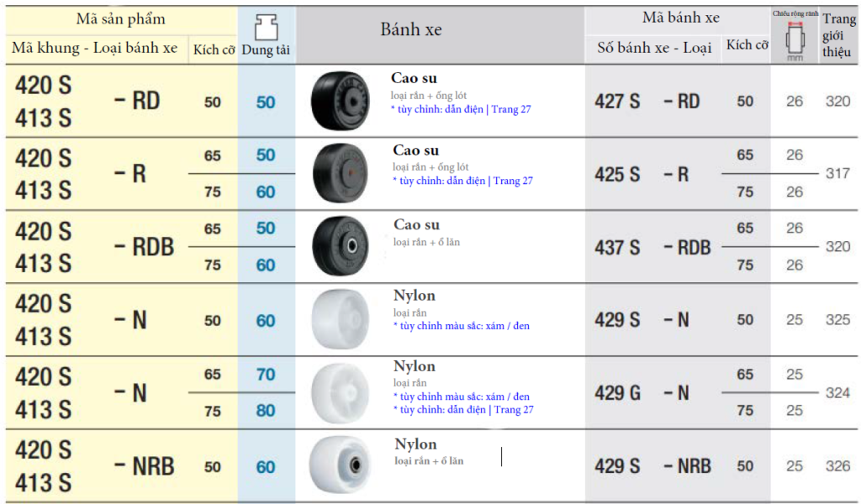Click the "Mã bánh xe" header cell
The height and width of the screenshot is (504, 861).
tap(680, 18)
